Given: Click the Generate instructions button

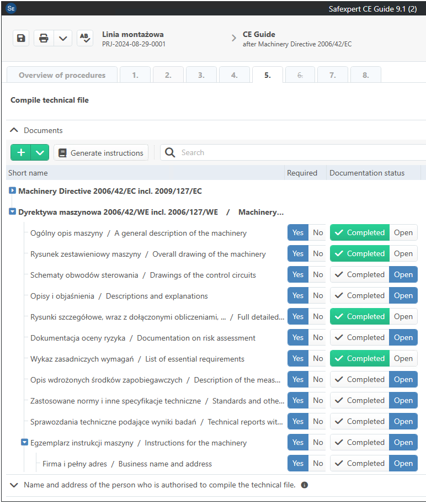Looking at the screenshot, I should (x=101, y=153).
